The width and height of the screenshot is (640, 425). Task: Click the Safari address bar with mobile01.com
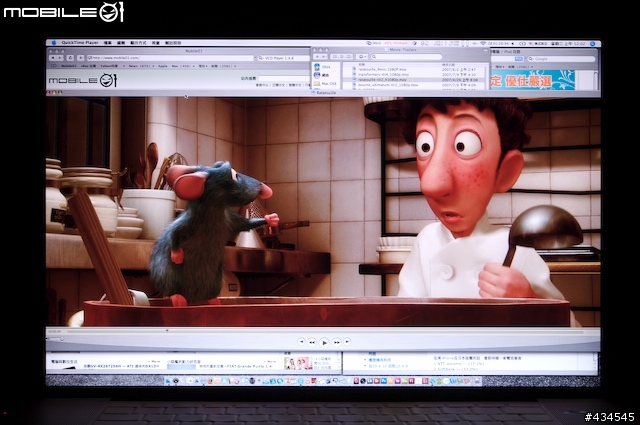tap(170, 58)
